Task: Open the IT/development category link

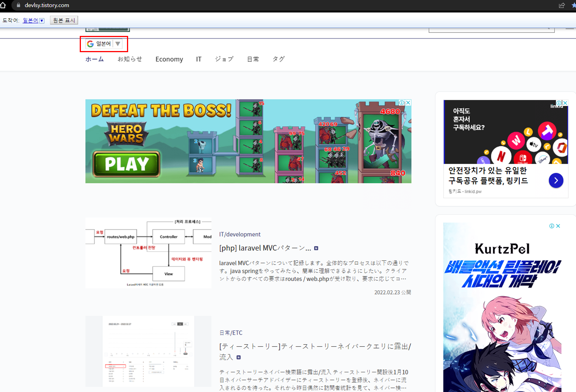Action: (x=240, y=234)
